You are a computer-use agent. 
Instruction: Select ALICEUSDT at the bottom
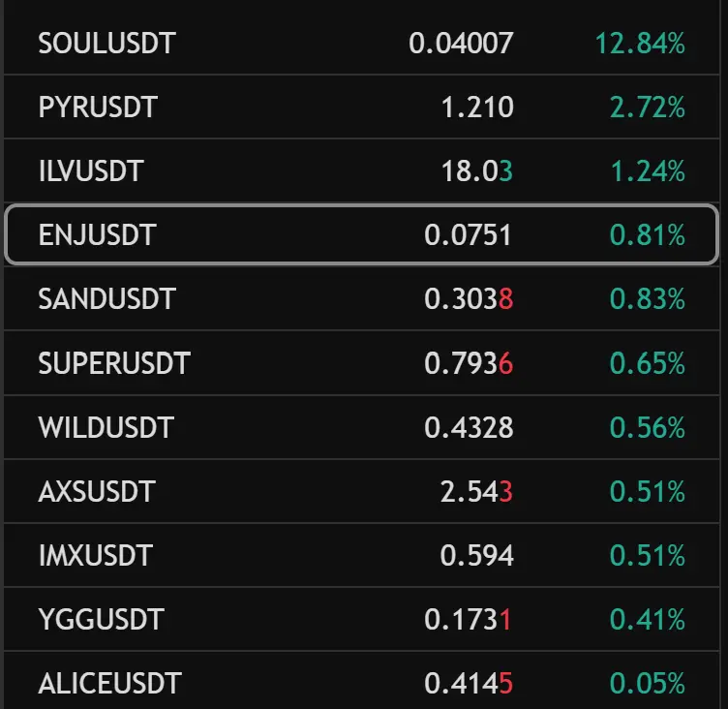click(110, 684)
